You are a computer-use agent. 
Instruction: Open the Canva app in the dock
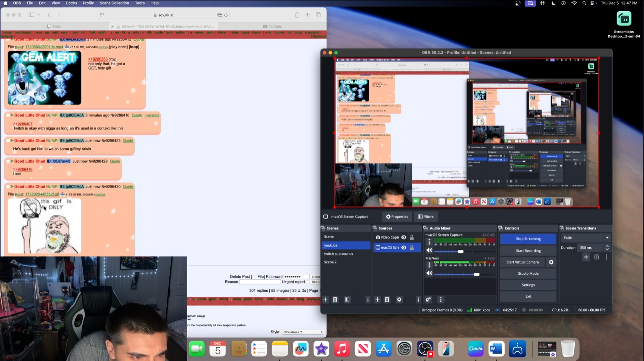475,349
